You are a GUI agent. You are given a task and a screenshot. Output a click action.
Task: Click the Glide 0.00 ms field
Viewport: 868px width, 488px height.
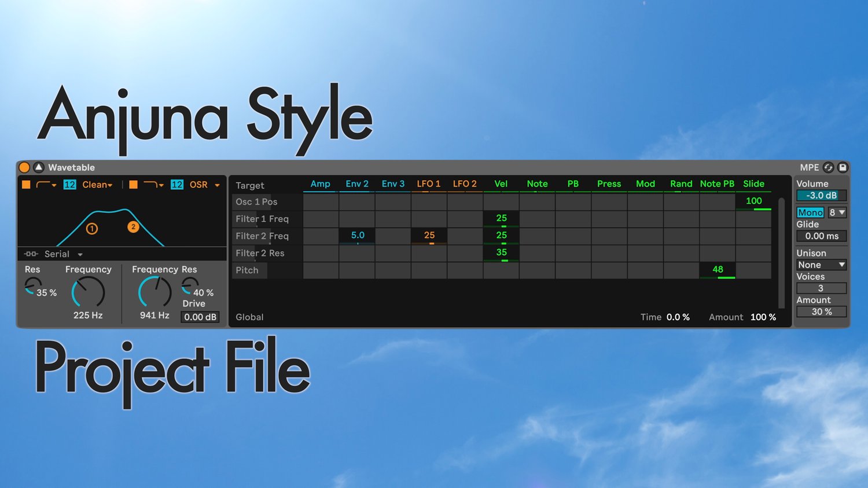click(x=822, y=236)
